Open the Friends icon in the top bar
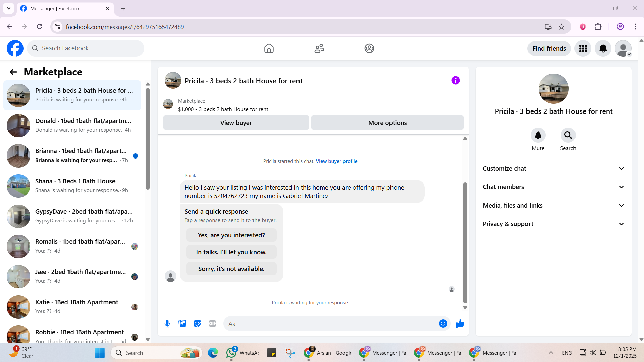Screen dimensions: 644x362 tap(319, 48)
